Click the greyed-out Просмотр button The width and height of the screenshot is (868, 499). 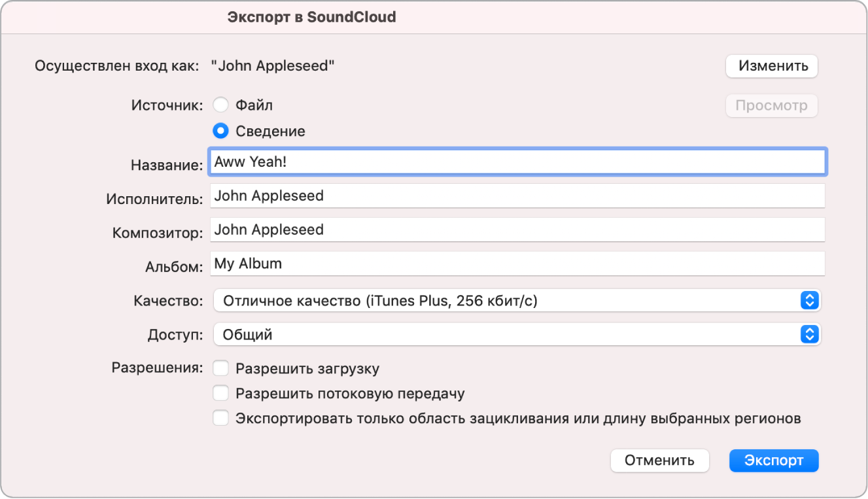[x=771, y=105]
